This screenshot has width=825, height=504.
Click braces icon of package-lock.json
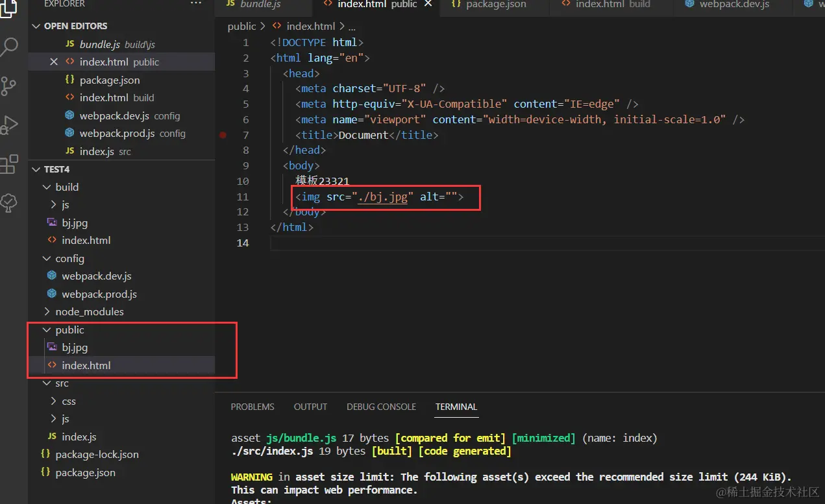(x=45, y=454)
